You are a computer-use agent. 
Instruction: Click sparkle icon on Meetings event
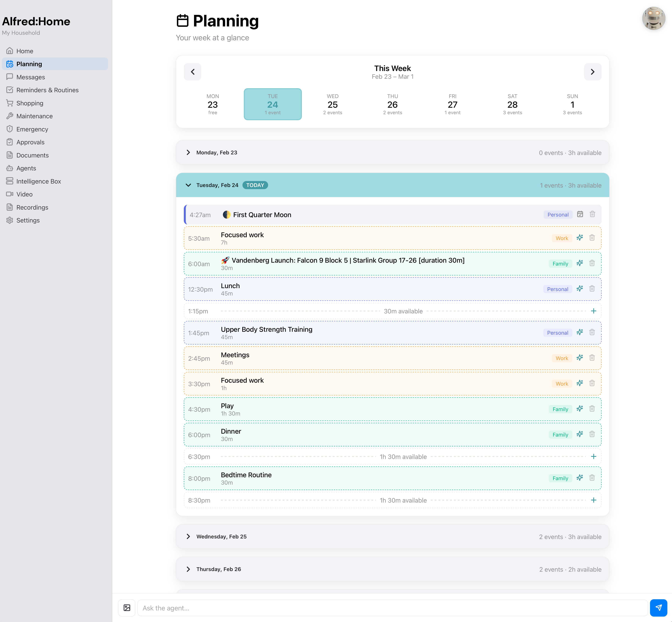579,358
